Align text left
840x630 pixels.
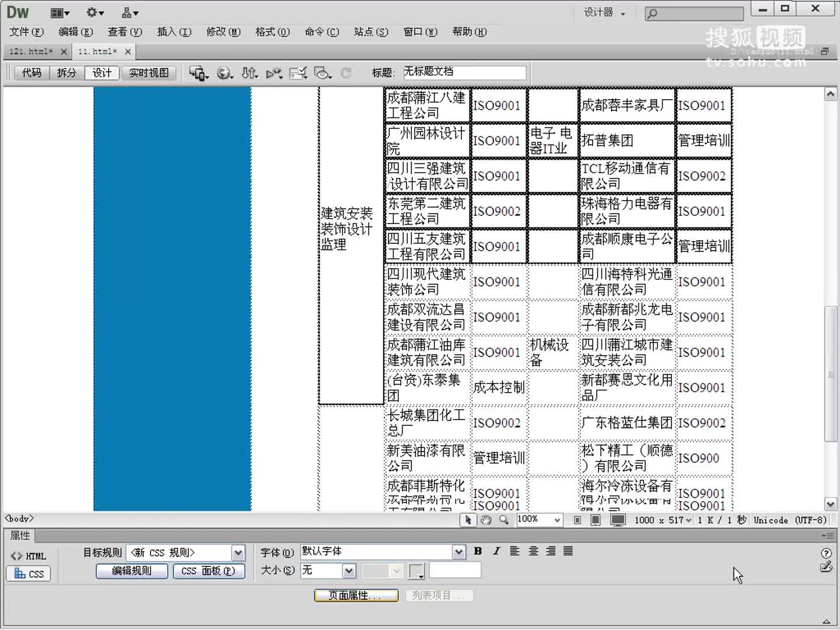coord(514,551)
